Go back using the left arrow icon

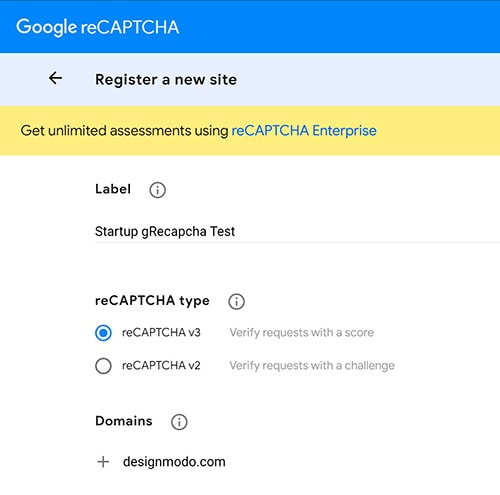pos(55,78)
